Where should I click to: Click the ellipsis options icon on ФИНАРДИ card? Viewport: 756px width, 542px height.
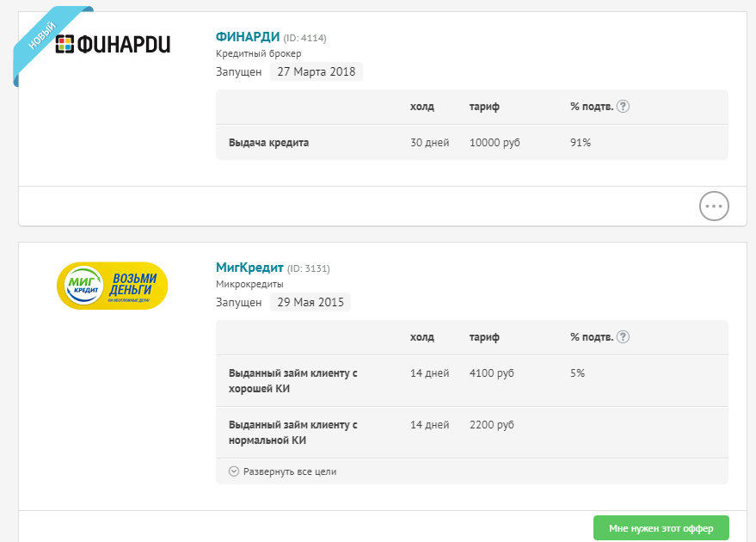pyautogui.click(x=714, y=206)
